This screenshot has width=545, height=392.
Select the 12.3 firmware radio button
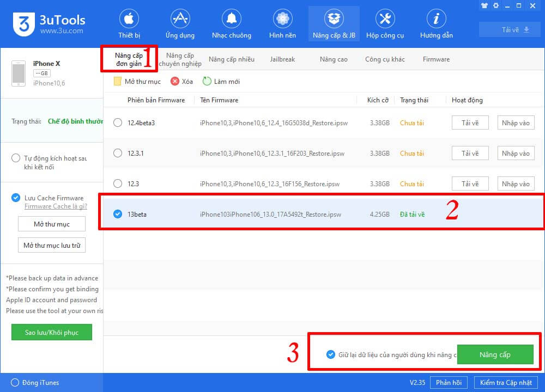pos(118,183)
